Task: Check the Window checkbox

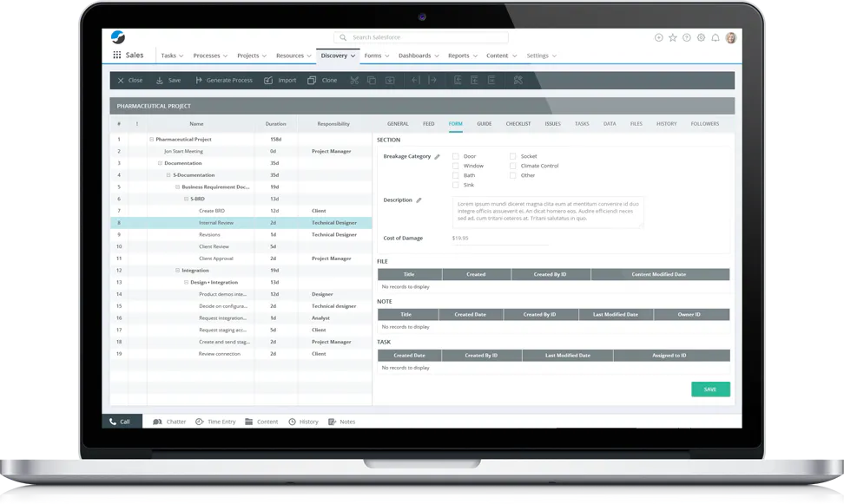Action: (x=455, y=166)
